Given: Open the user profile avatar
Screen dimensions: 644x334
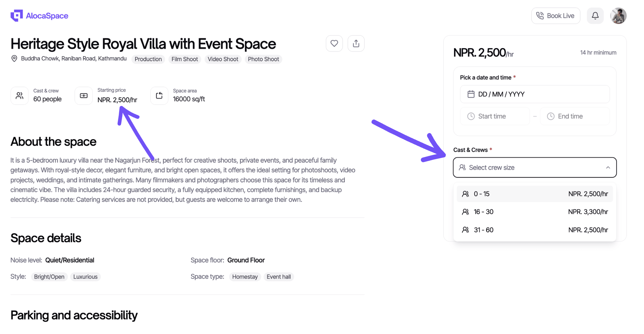Looking at the screenshot, I should [x=618, y=16].
